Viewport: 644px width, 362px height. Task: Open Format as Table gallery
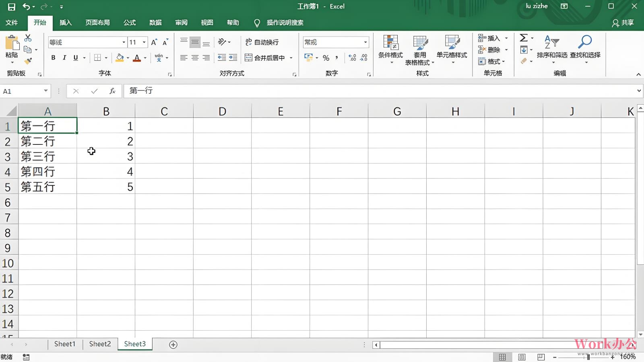(x=420, y=49)
